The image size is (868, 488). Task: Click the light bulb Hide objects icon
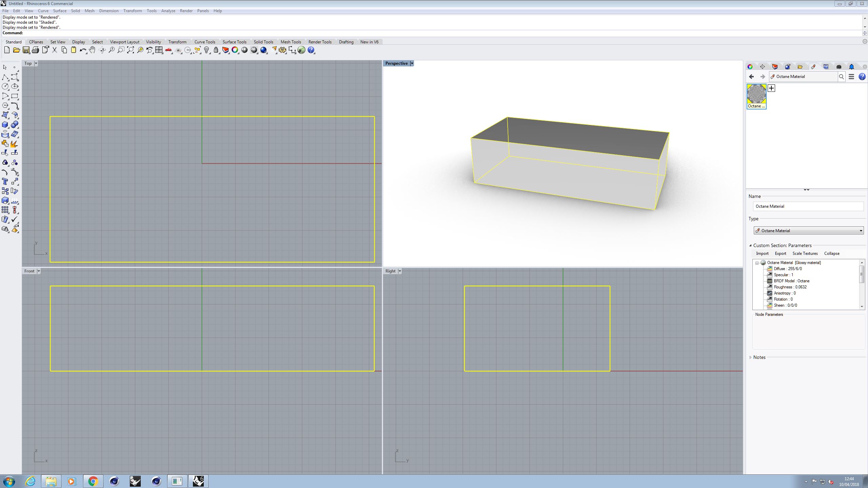coord(206,50)
